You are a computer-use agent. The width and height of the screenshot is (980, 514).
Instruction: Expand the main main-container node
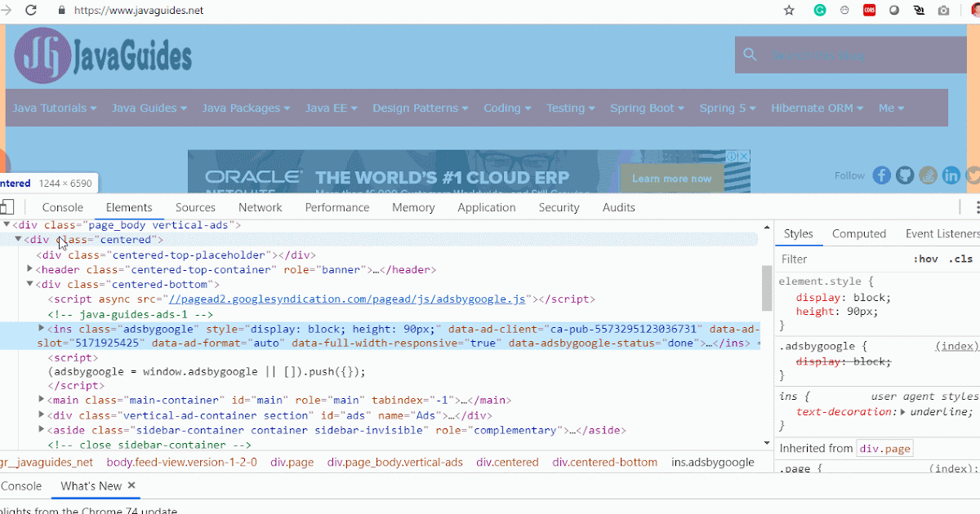(x=42, y=400)
